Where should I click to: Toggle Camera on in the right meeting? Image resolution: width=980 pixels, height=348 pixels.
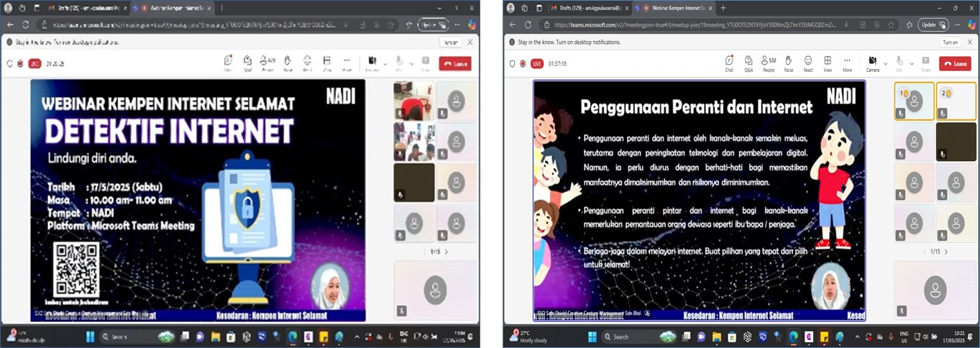pyautogui.click(x=872, y=62)
